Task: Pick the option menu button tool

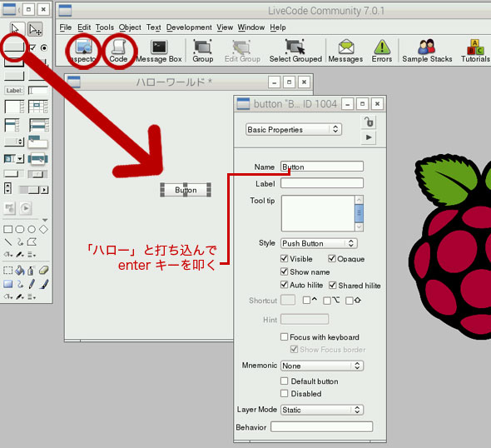Action: point(14,142)
